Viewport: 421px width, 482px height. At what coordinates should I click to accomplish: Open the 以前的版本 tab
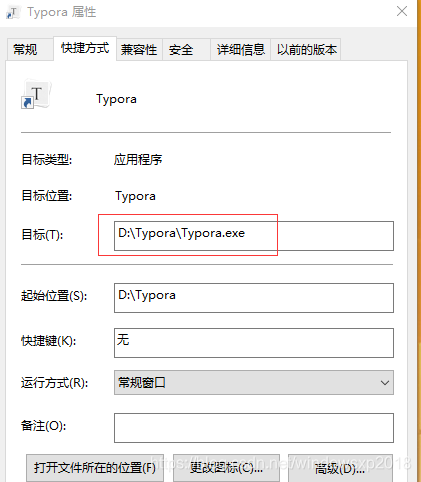pos(306,50)
